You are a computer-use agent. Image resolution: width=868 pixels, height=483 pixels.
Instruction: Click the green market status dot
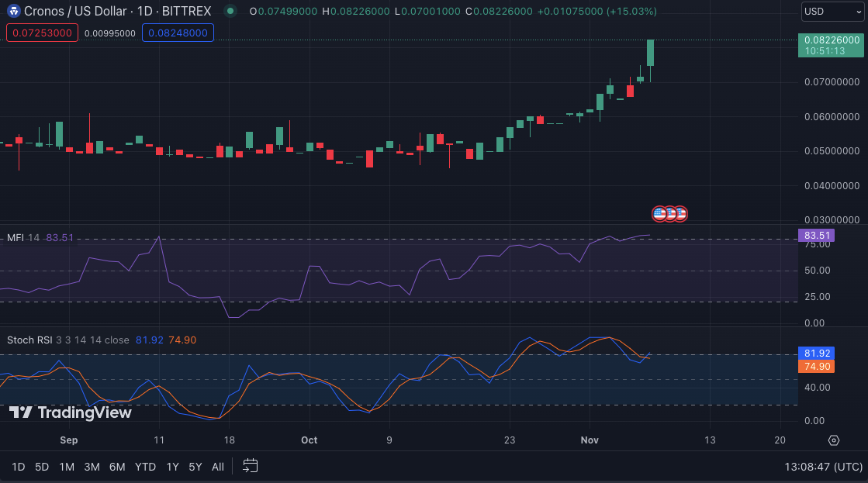[230, 11]
